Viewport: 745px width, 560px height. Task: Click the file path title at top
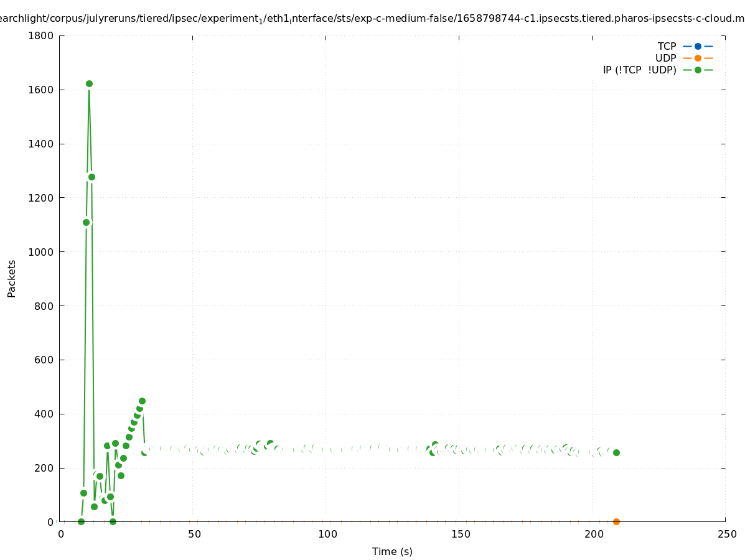pos(372,19)
